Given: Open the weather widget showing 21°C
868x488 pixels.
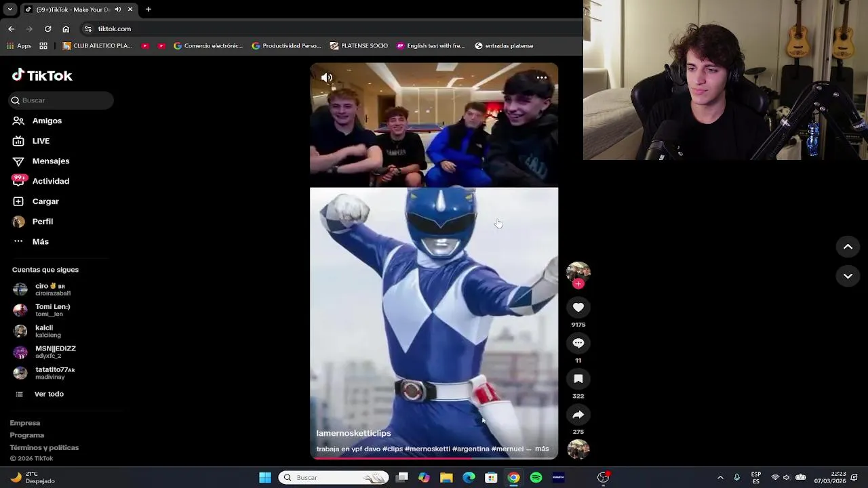Looking at the screenshot, I should point(33,478).
